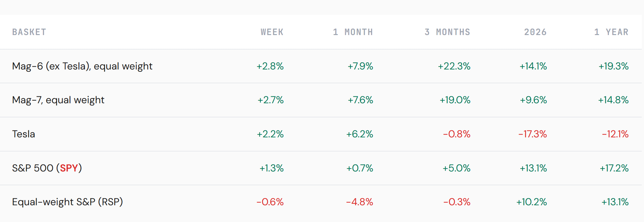Click Mag-7 +2.7% week value
Viewport: 644px width, 222px height.
(x=271, y=100)
